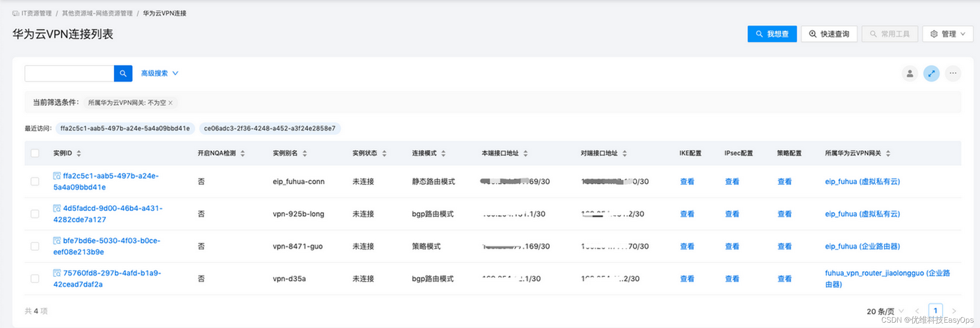Viewport: 980px width, 328px height.
Task: Click the instance icon beside bfe7bd6e row
Action: [x=57, y=241]
